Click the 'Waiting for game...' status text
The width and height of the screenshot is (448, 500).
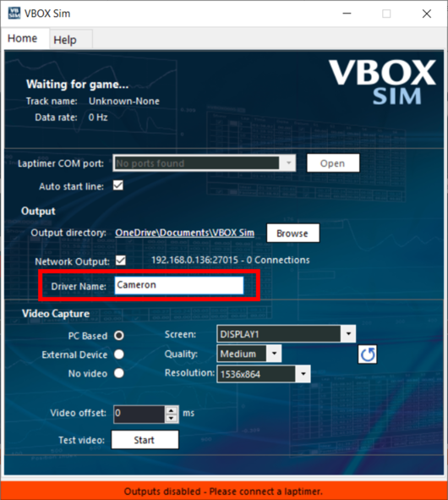click(x=78, y=85)
